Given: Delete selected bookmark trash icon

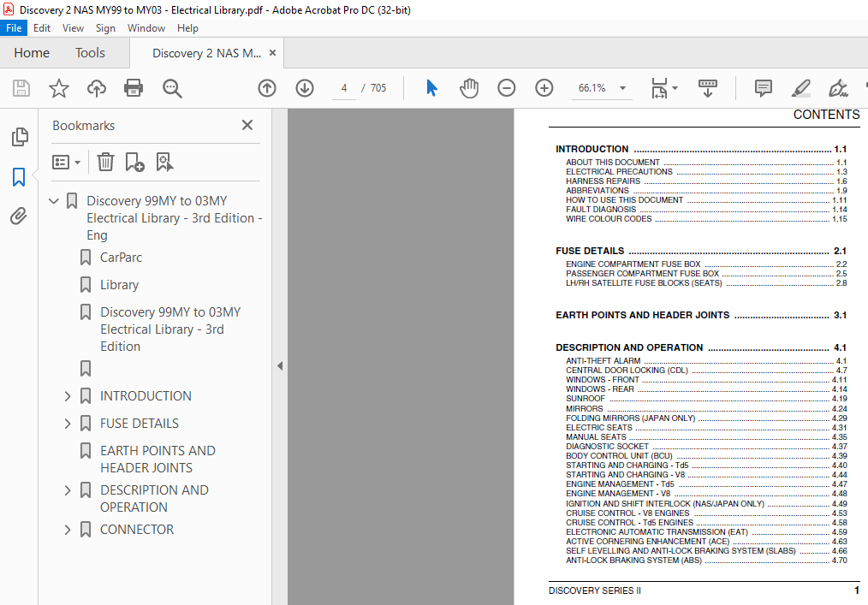Looking at the screenshot, I should coord(105,163).
